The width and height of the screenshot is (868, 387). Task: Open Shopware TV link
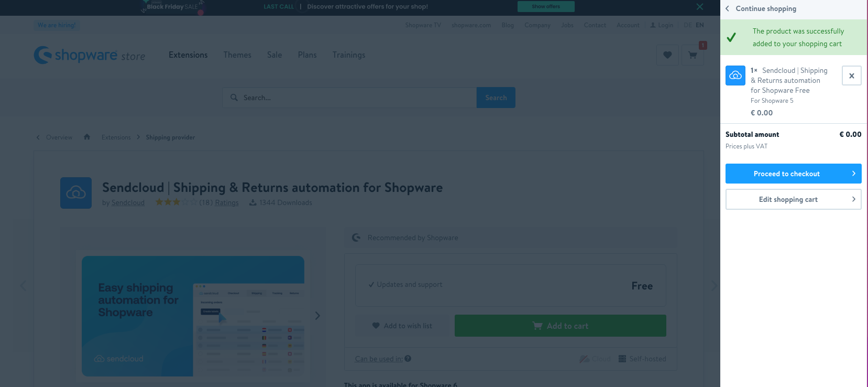tap(423, 25)
